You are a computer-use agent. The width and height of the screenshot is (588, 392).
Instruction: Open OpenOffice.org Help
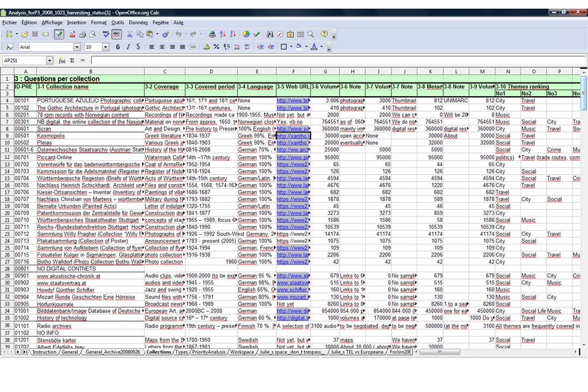pos(324,35)
